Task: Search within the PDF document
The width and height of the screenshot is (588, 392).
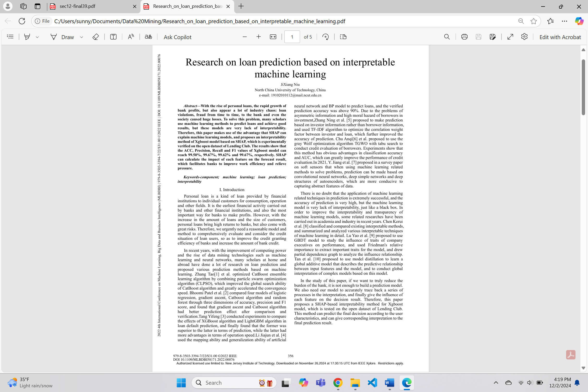Action: [x=446, y=37]
